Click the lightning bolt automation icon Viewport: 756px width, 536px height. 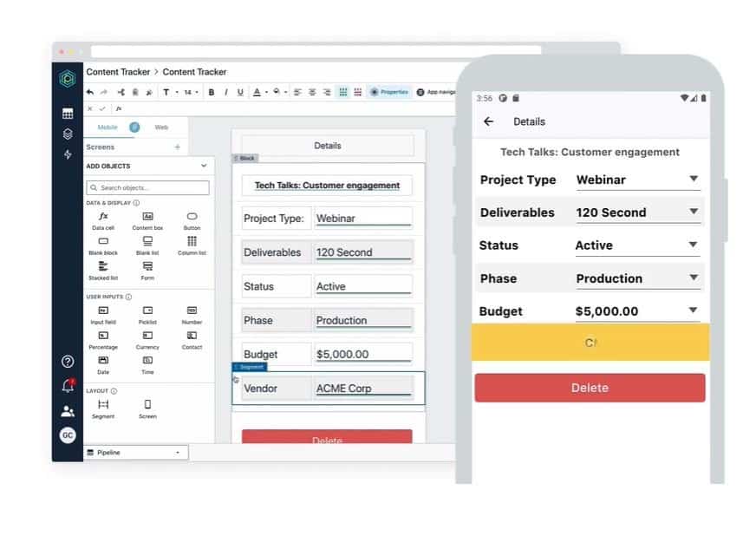[x=68, y=154]
